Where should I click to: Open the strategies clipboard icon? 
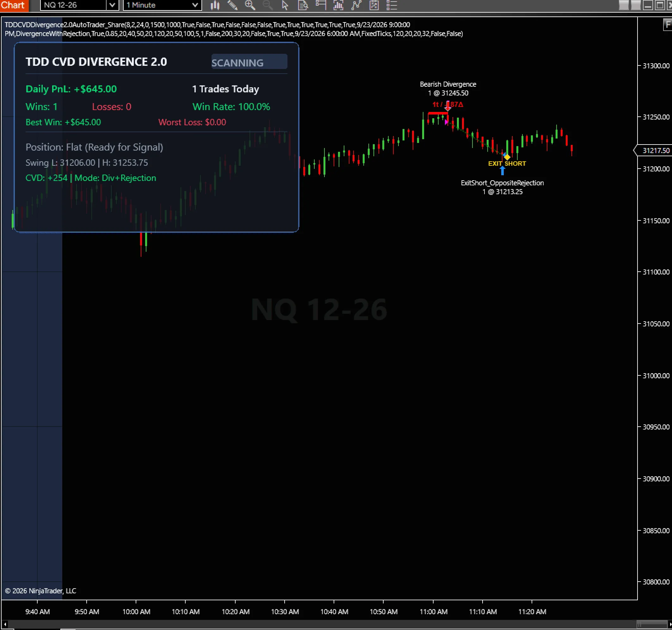[x=374, y=5]
